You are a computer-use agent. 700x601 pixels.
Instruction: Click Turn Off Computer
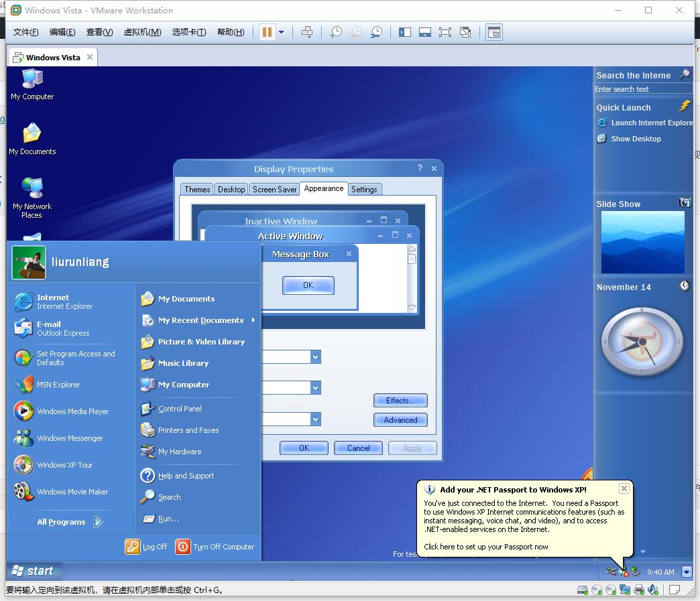215,547
